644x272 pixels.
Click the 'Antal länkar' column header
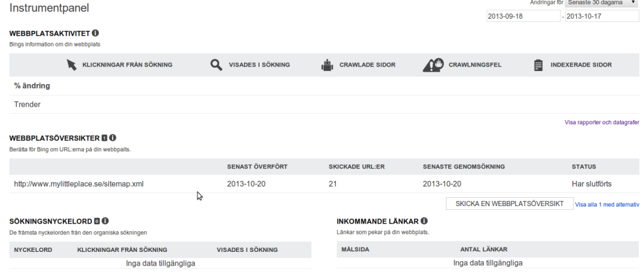click(x=484, y=250)
